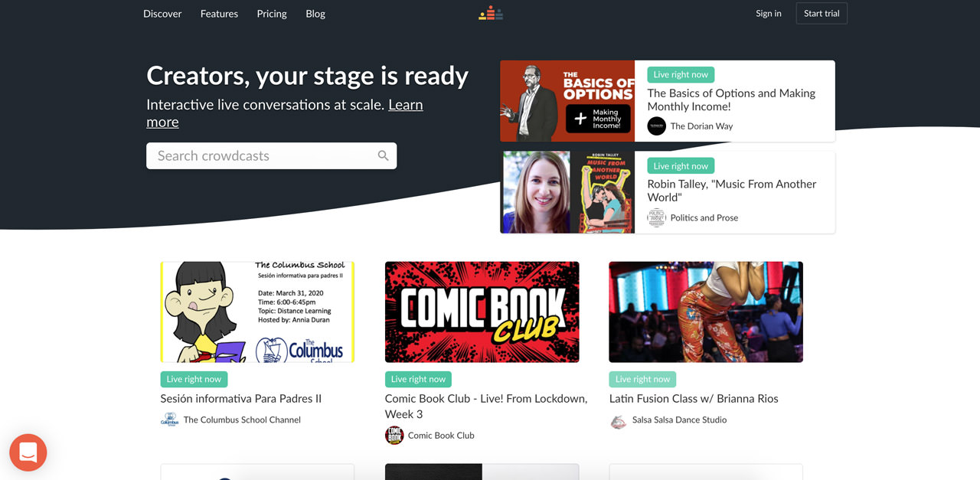Click 'Comic Book Club' channel name text
This screenshot has width=980, height=480.
[441, 436]
